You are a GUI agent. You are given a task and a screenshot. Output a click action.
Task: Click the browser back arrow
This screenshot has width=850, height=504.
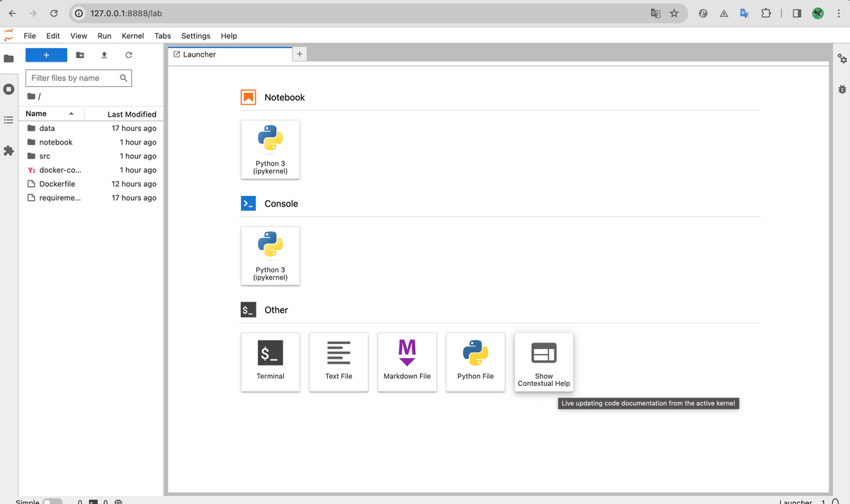click(x=12, y=13)
